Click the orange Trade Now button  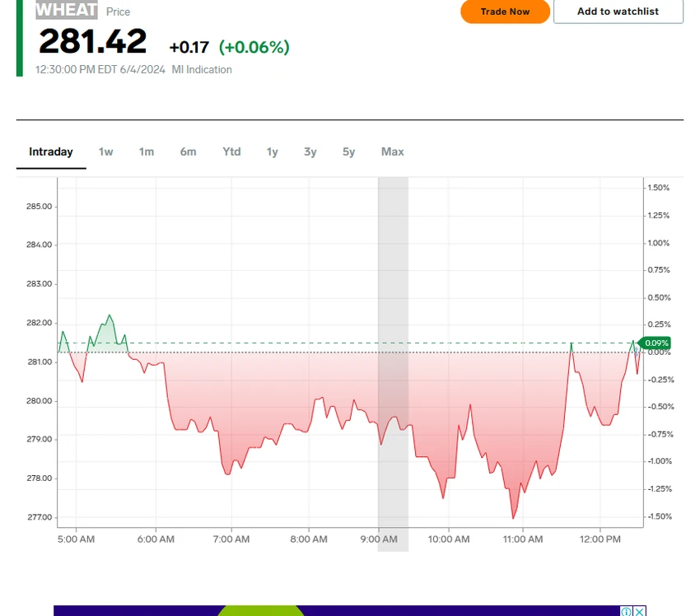(505, 12)
